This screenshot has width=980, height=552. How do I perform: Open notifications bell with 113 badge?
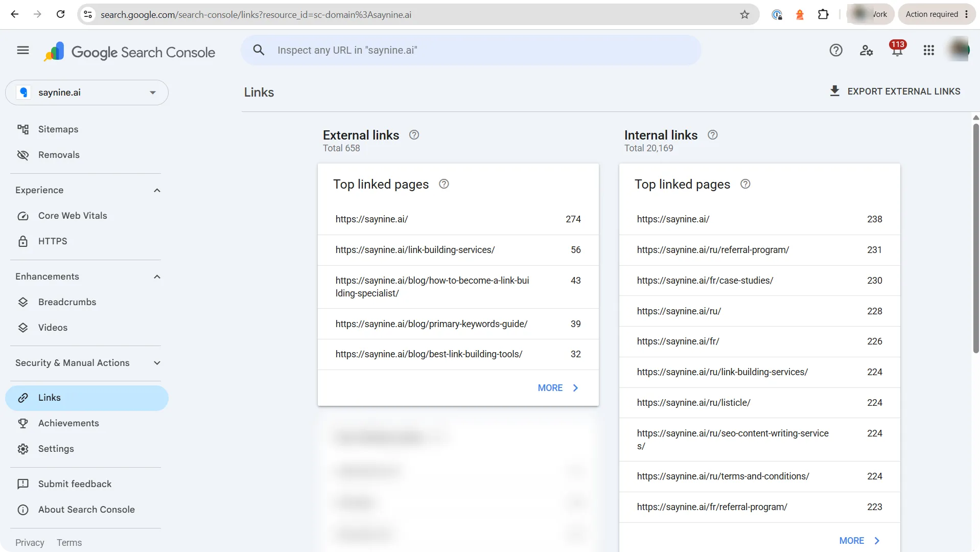[x=897, y=49]
